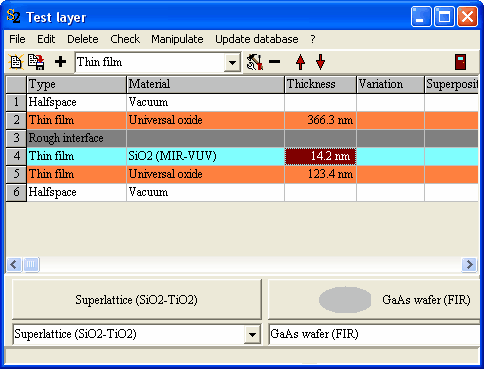The width and height of the screenshot is (484, 369).
Task: Click the SiO2 (MIR-VUV) material cell
Action: pyautogui.click(x=206, y=156)
